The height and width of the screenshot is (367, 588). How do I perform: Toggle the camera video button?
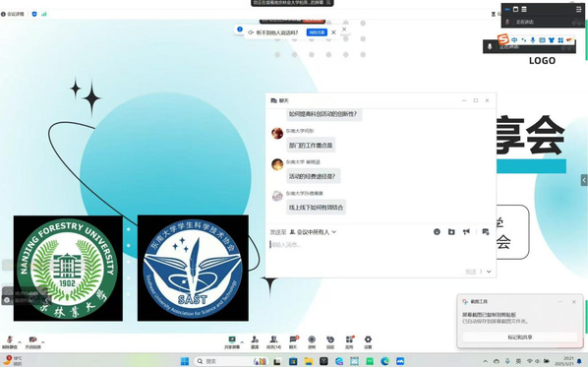(x=33, y=341)
